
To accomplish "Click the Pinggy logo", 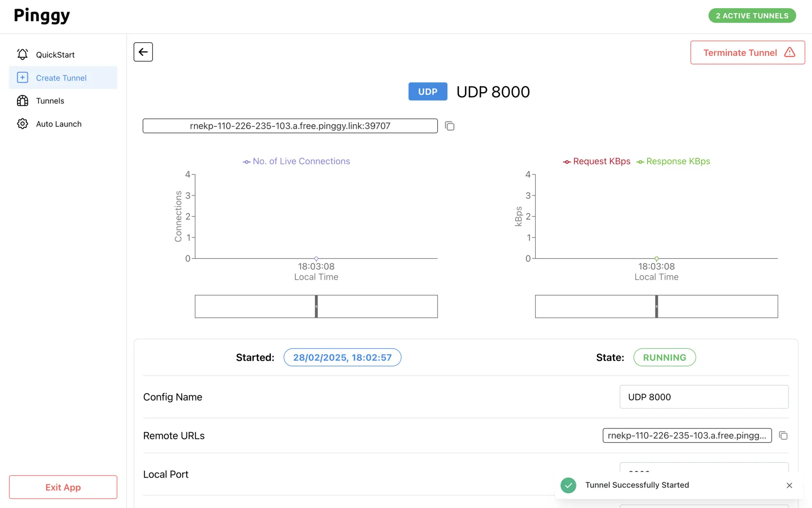I will click(x=42, y=16).
